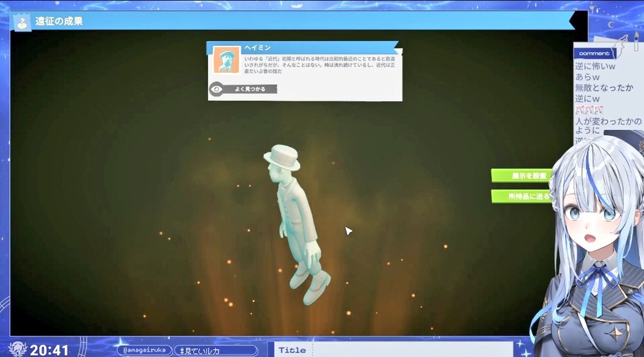This screenshot has width=644, height=357.
Task: Click the comment 逆に怖いw
Action: click(x=595, y=66)
